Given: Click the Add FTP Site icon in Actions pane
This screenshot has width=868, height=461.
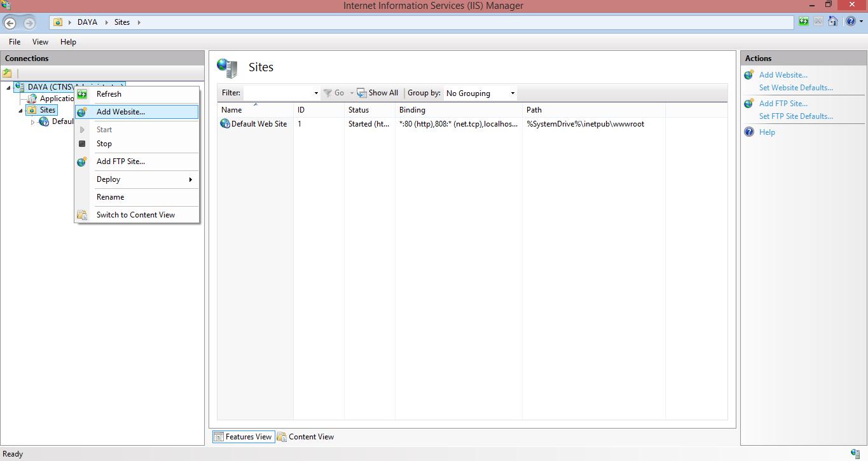Looking at the screenshot, I should pyautogui.click(x=749, y=104).
